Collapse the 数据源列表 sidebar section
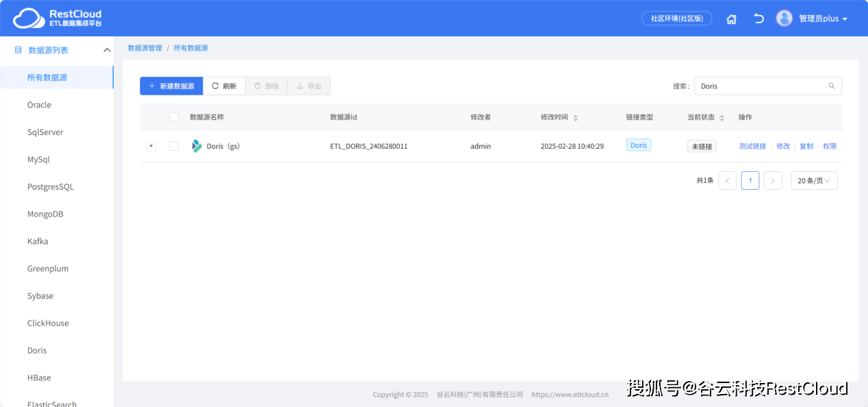The height and width of the screenshot is (407, 868). tap(107, 50)
